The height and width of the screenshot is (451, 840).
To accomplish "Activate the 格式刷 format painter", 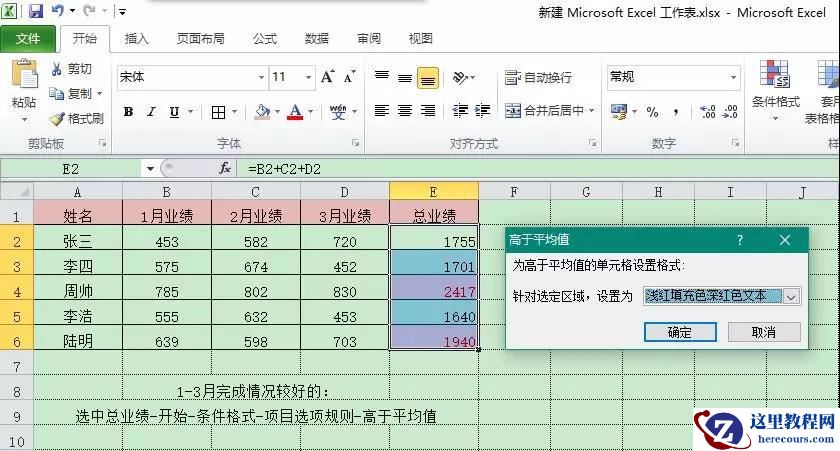I will click(x=77, y=118).
